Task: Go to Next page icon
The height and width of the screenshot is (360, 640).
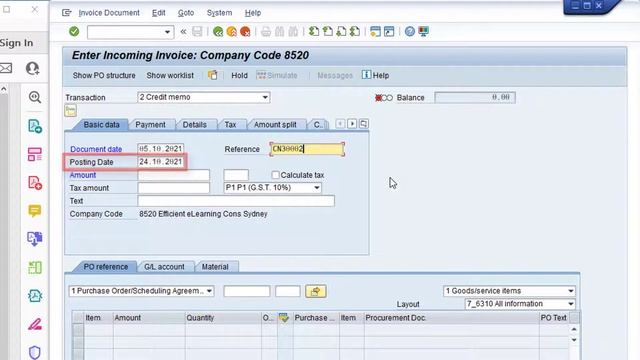Action: (341, 31)
